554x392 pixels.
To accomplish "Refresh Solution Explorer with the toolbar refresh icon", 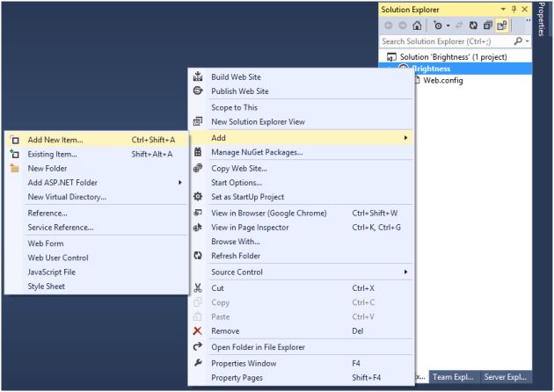I will (473, 25).
